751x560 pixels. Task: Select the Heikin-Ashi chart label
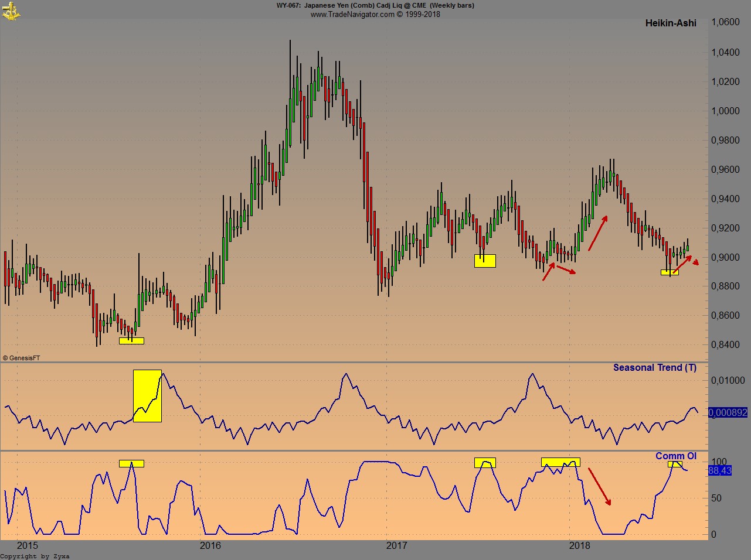click(671, 23)
